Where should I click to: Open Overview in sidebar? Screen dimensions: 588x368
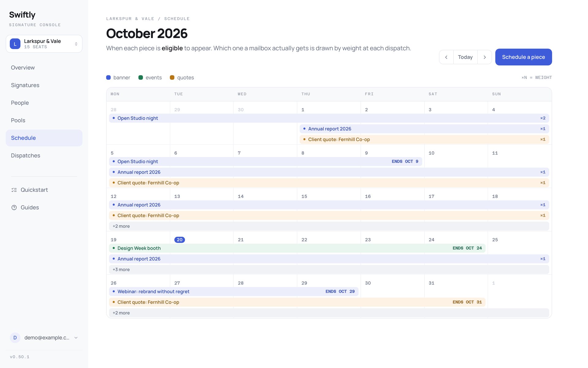(x=44, y=67)
